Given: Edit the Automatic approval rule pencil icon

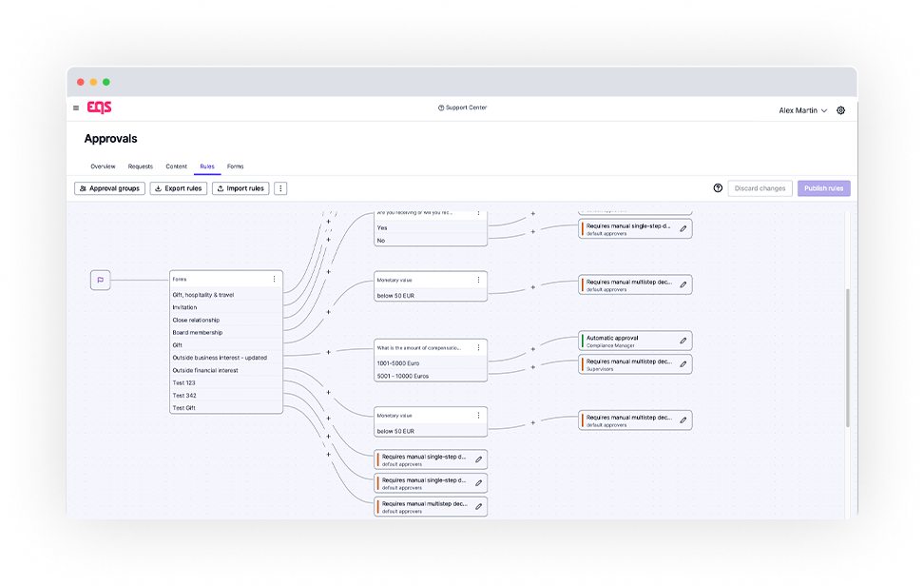Looking at the screenshot, I should click(683, 341).
